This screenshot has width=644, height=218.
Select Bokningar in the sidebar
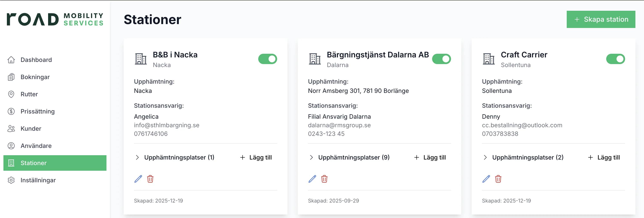(35, 77)
